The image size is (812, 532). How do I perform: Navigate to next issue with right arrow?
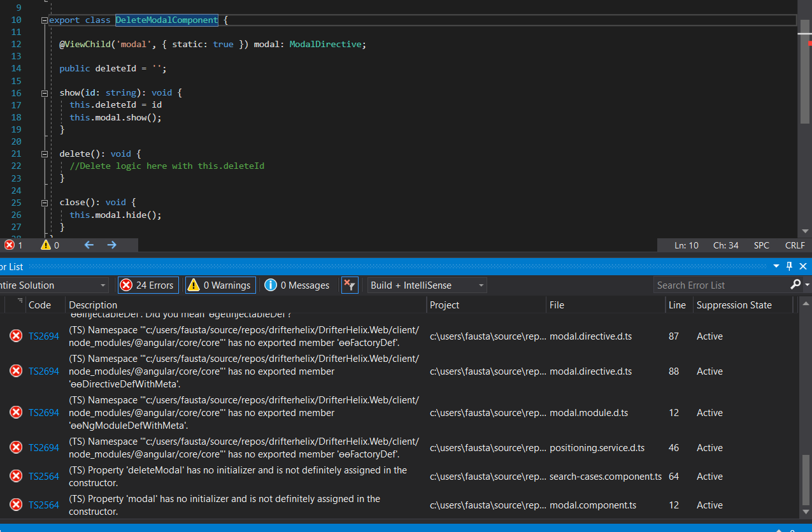[111, 245]
